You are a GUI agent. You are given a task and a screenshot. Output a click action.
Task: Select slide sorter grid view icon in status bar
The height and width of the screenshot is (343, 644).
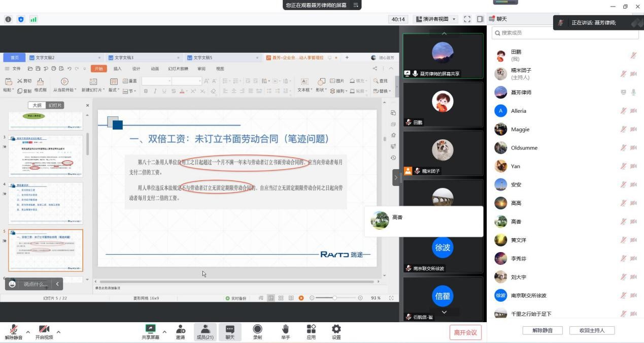(281, 298)
